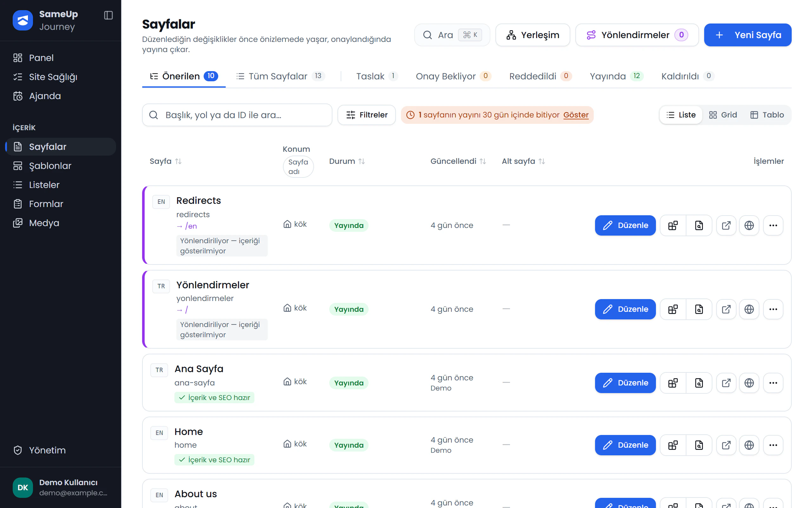Open external link icon in Redirects row
Screen dimensions: 812x508
point(726,225)
